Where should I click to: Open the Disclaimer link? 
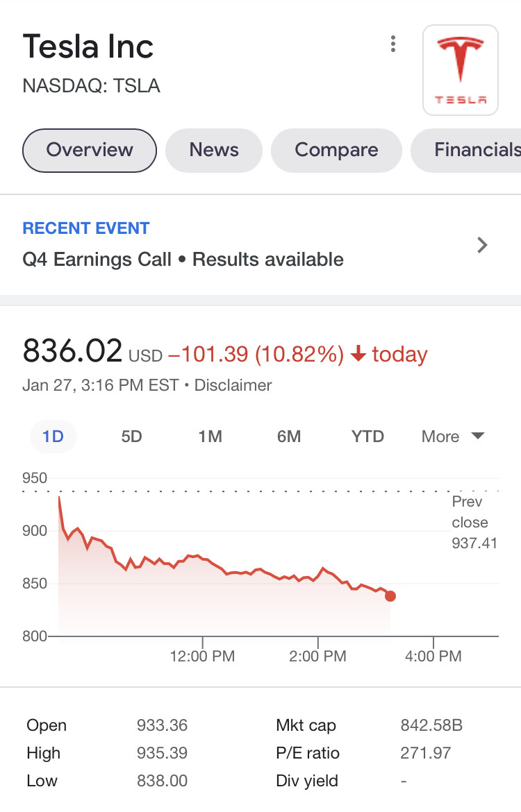tap(233, 385)
